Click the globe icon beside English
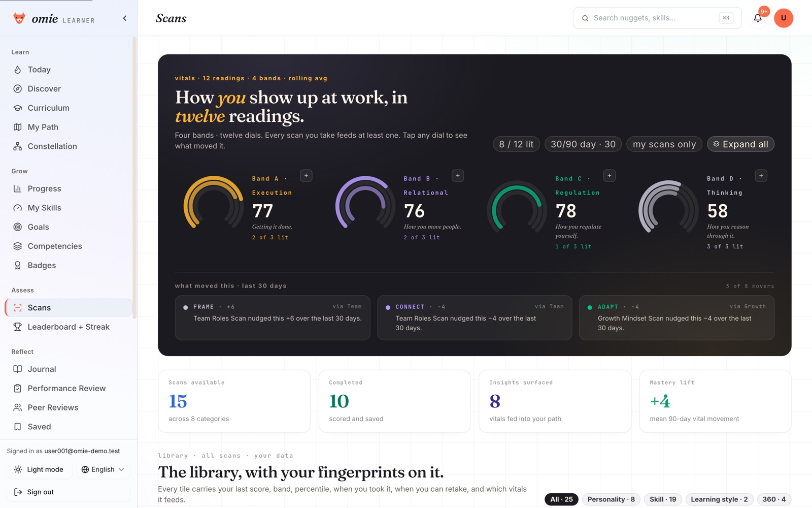This screenshot has height=508, width=812. pyautogui.click(x=85, y=469)
